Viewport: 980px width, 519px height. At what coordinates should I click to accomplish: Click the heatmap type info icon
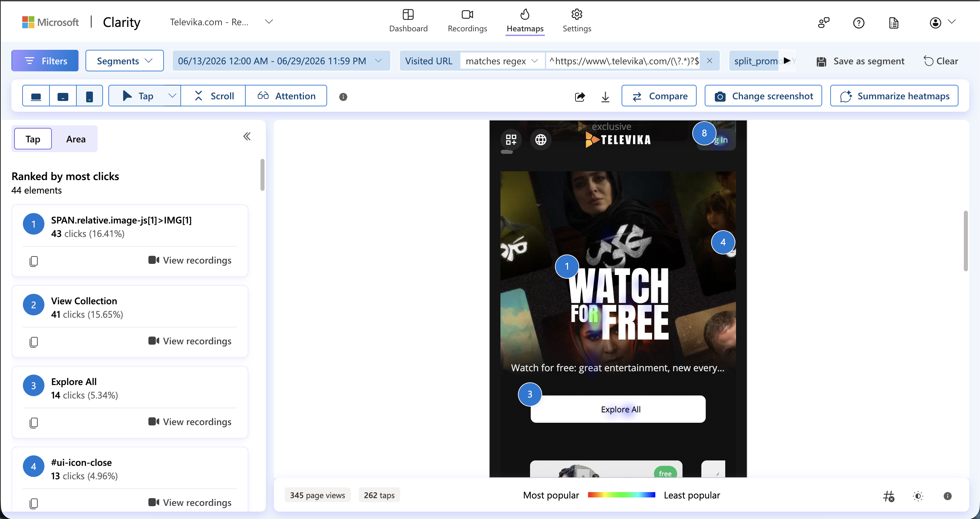coord(343,97)
